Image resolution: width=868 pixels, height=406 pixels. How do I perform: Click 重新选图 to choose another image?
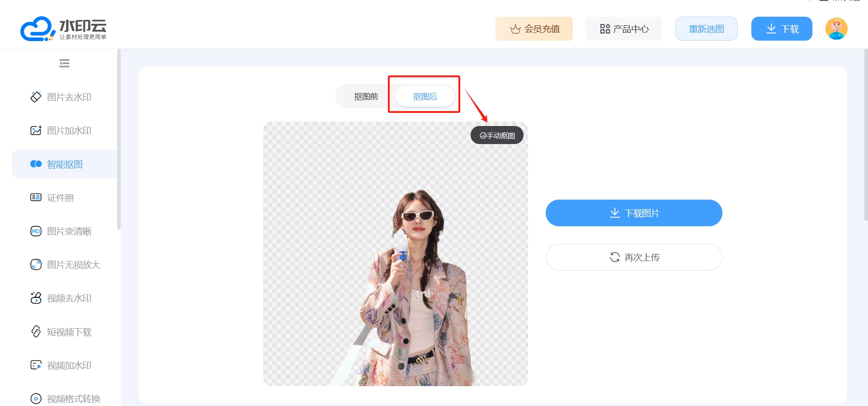click(707, 29)
